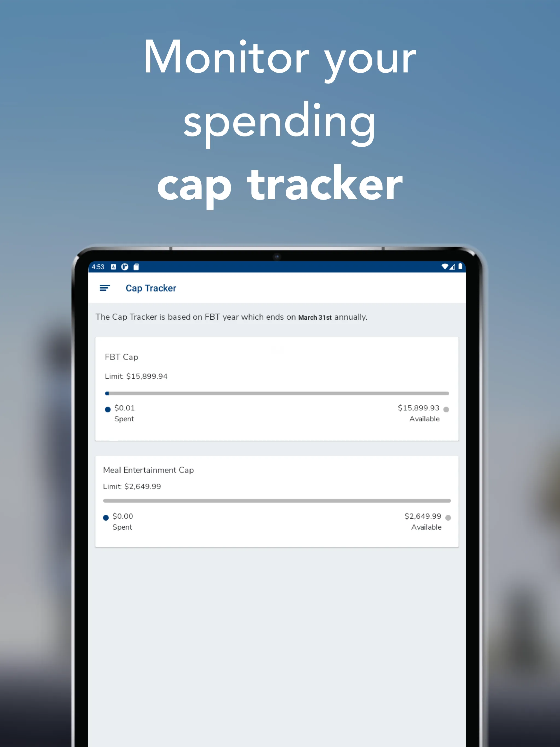Viewport: 560px width, 747px height.
Task: Click the Cap Tracker title label
Action: 151,288
